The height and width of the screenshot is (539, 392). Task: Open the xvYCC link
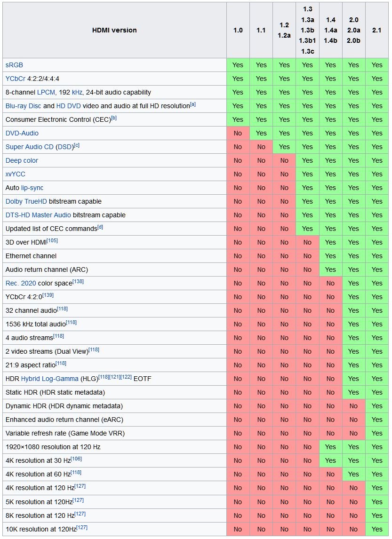tap(16, 174)
